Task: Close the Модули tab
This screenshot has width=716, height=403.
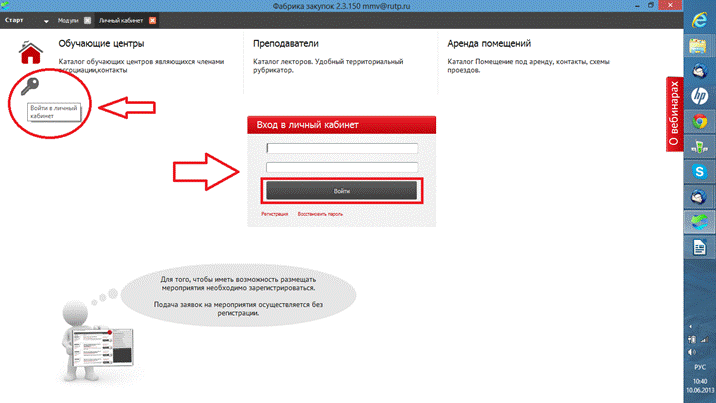Action: click(87, 21)
